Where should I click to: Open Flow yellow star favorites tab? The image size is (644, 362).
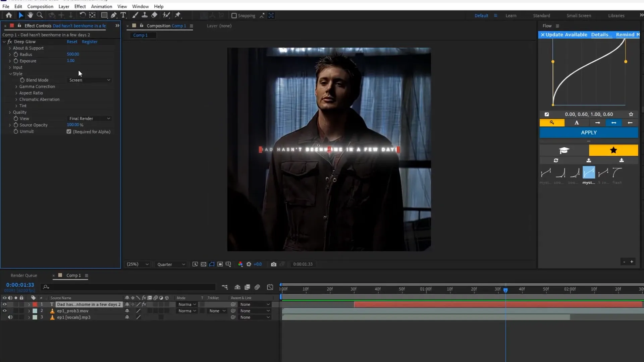(613, 150)
